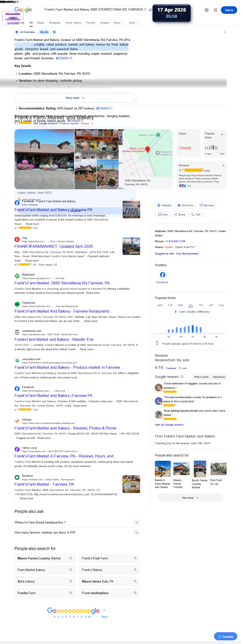
Task: Open the Facebook profile icon
Action: [x=163, y=275]
